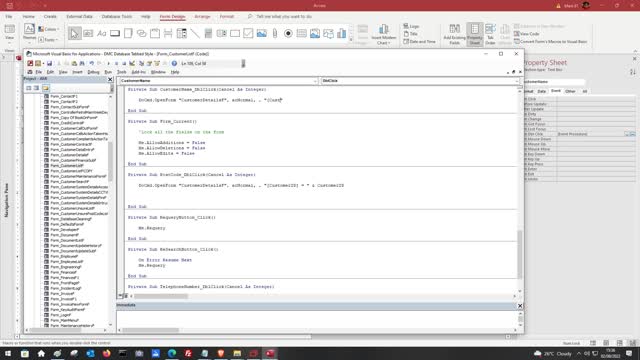Screen dimensions: 640x360
Task: Select the Attachment paperclip control in ribbon
Action: (x=275, y=33)
